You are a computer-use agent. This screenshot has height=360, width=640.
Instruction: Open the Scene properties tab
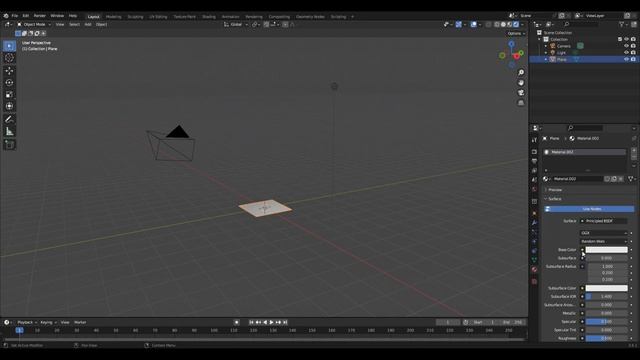tap(534, 180)
